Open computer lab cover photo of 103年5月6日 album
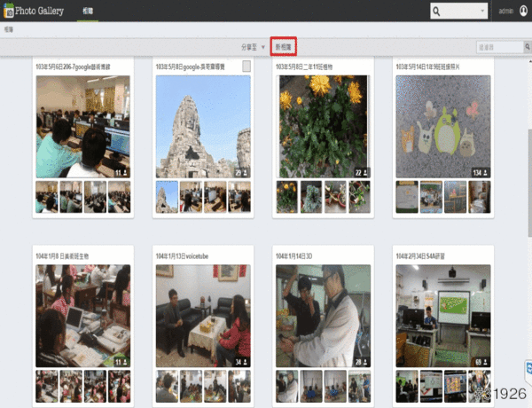 coord(83,127)
